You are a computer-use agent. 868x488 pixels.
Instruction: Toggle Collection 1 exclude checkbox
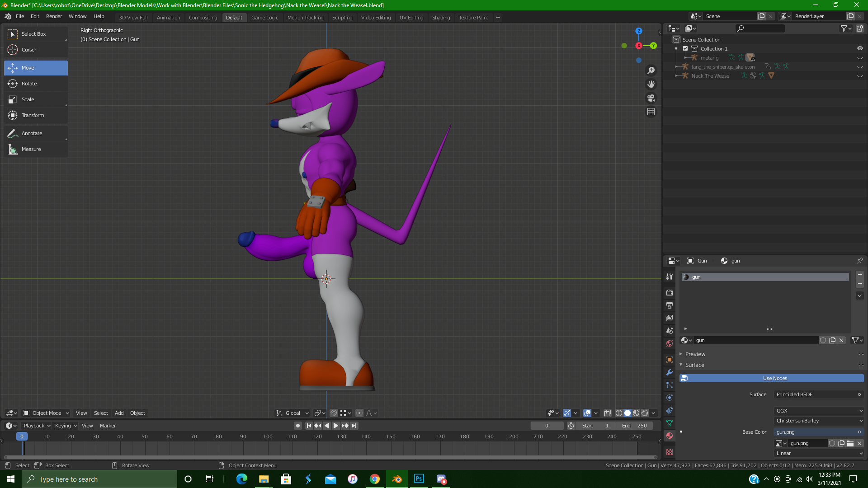(x=685, y=49)
